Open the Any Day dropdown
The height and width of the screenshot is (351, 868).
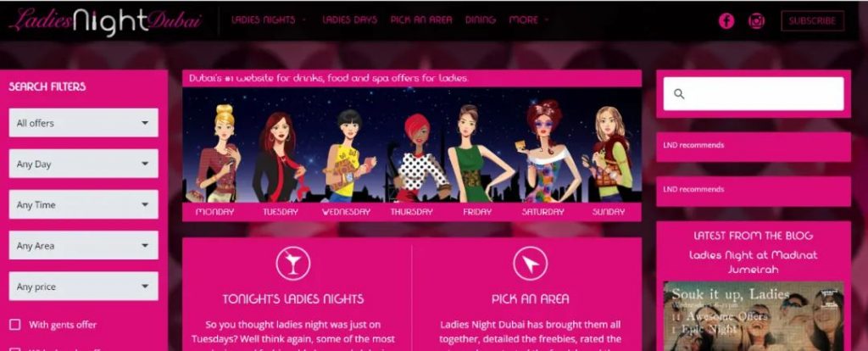click(84, 164)
